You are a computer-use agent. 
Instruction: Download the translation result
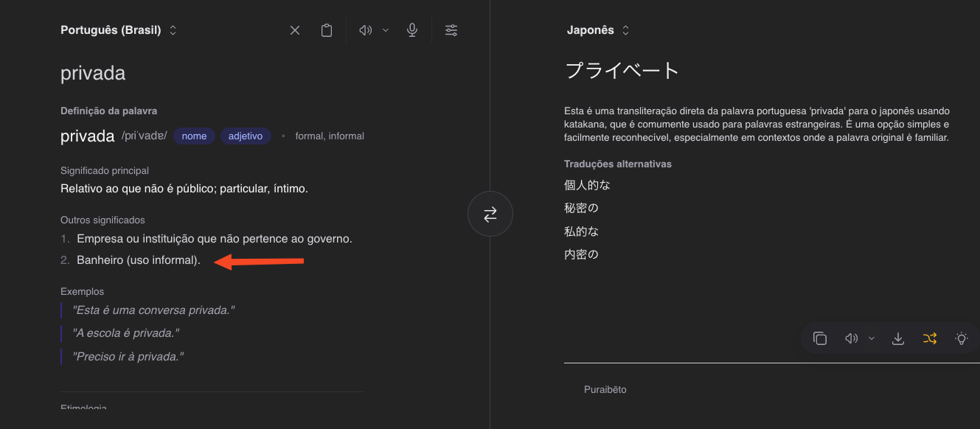(x=898, y=338)
